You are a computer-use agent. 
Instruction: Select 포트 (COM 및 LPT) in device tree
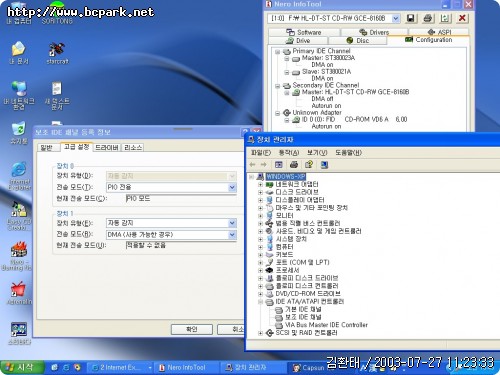point(302,262)
